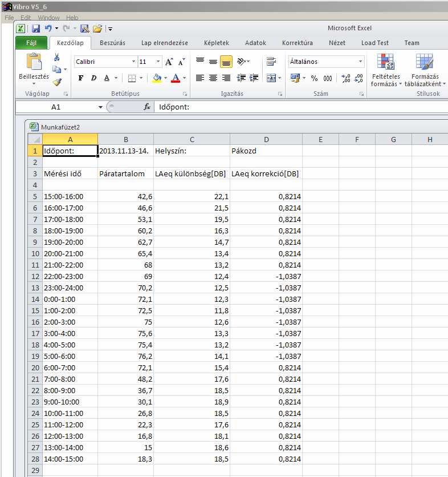The image size is (448, 477).
Task: Open Igazítás dialog launcher
Action: pyautogui.click(x=280, y=94)
